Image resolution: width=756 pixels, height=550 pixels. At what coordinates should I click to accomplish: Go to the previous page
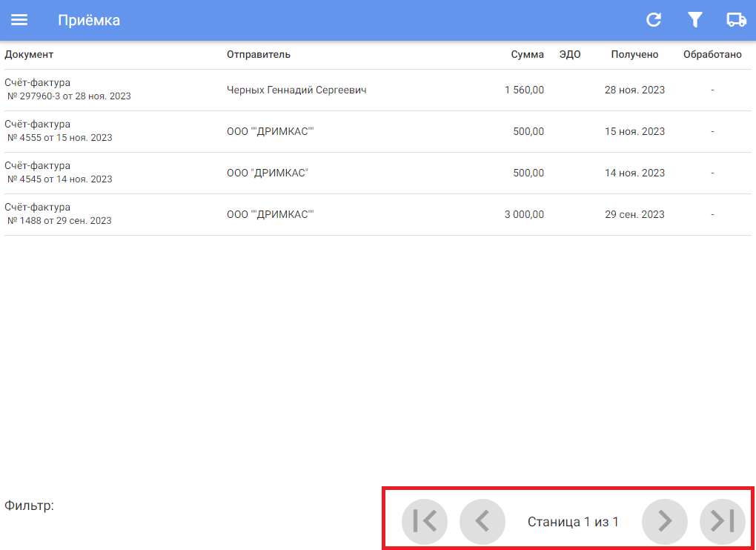pos(483,522)
